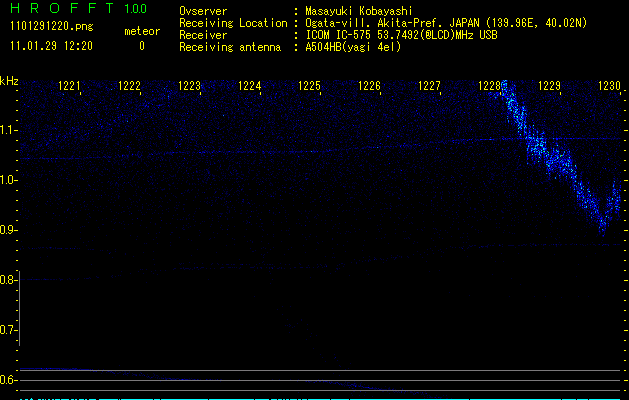Image resolution: width=629 pixels, height=400 pixels.
Task: Click the 1230 time marker
Action: coord(609,85)
